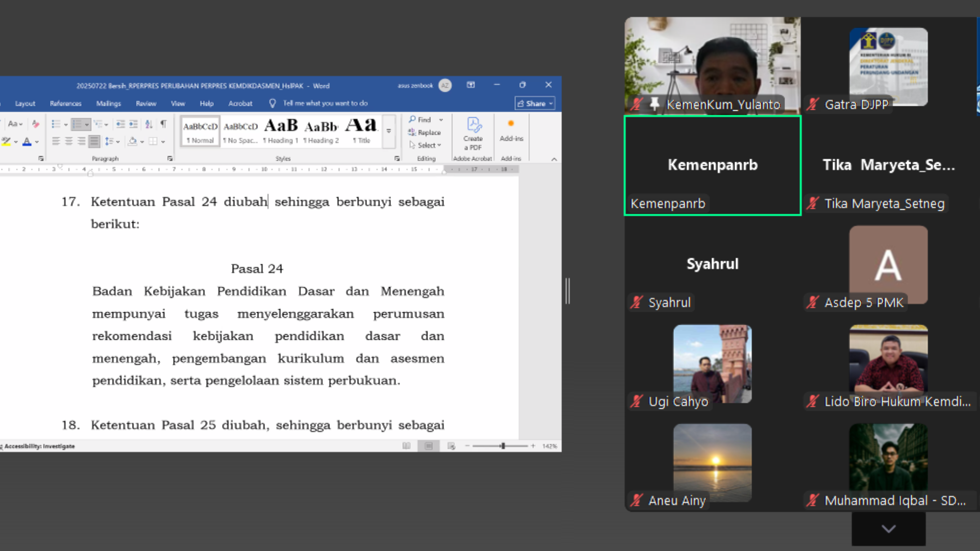Zoom out with the minus button
The width and height of the screenshot is (980, 551).
point(467,446)
